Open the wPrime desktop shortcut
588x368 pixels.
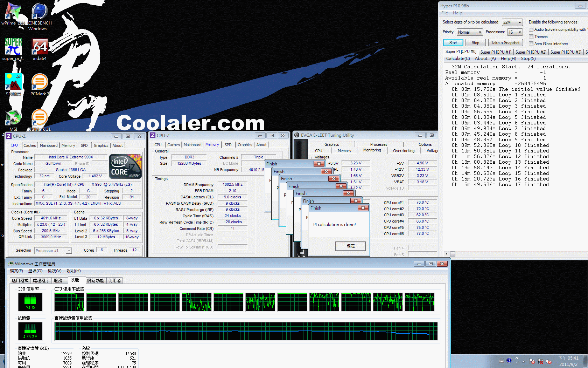[x=13, y=14]
